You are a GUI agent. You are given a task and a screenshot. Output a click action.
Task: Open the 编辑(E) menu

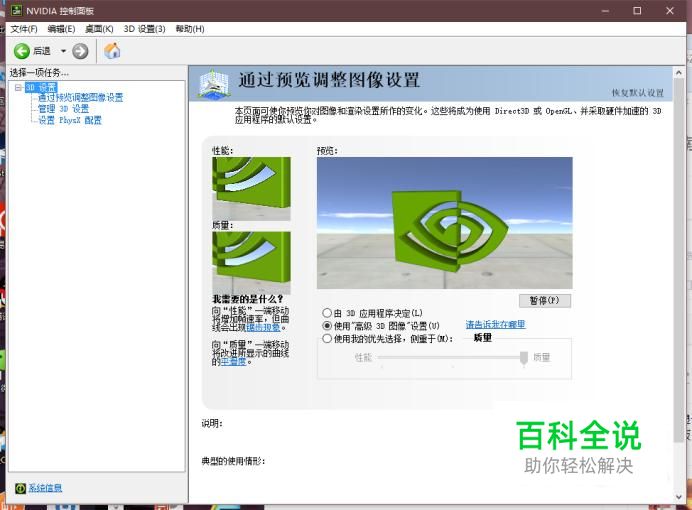61,29
